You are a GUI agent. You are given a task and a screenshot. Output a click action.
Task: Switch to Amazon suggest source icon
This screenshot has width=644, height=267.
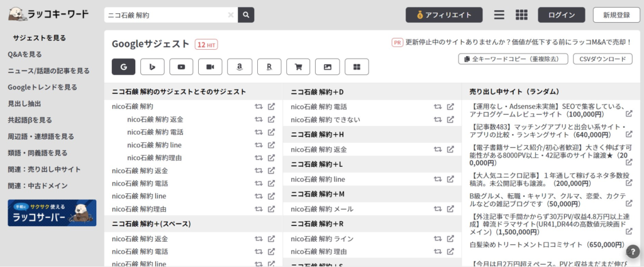click(x=240, y=67)
